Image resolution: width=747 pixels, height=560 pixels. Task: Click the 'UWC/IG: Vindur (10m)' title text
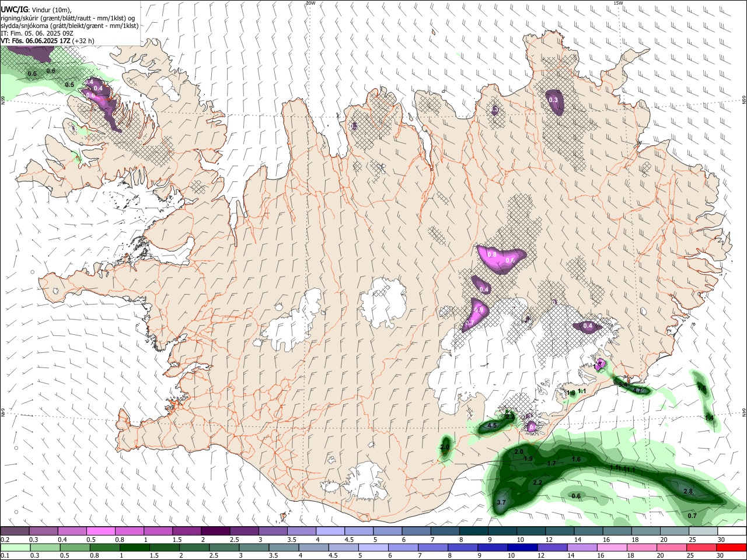pos(36,10)
